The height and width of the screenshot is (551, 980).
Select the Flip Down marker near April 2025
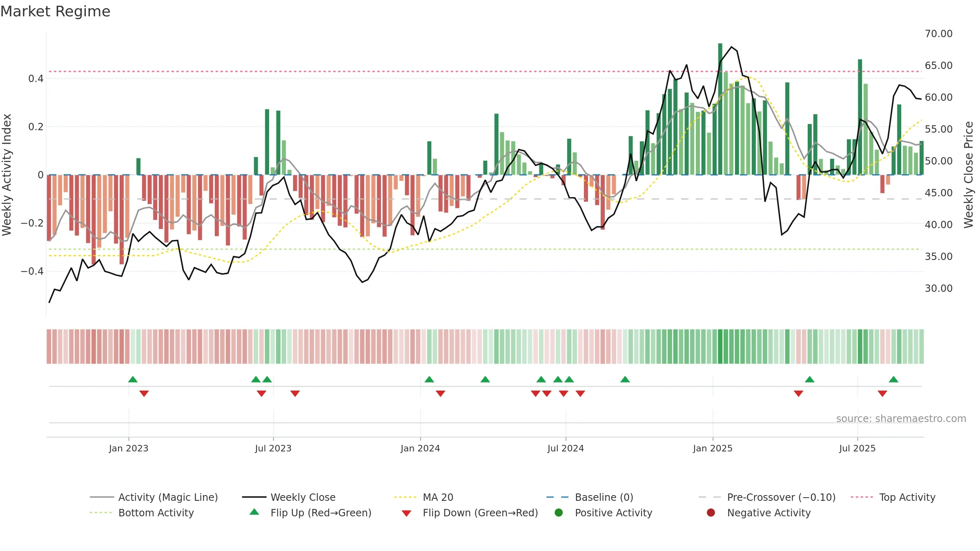798,393
